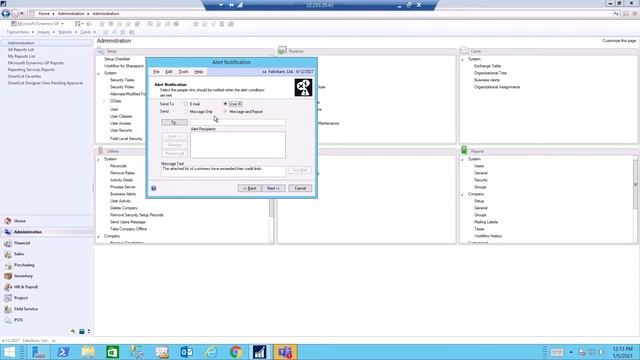This screenshot has height=360, width=640.
Task: Click the Back button in the dialog
Action: tap(249, 188)
